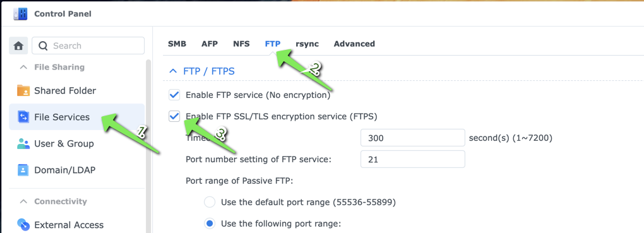Collapse the FTP / FTPS section

(172, 71)
